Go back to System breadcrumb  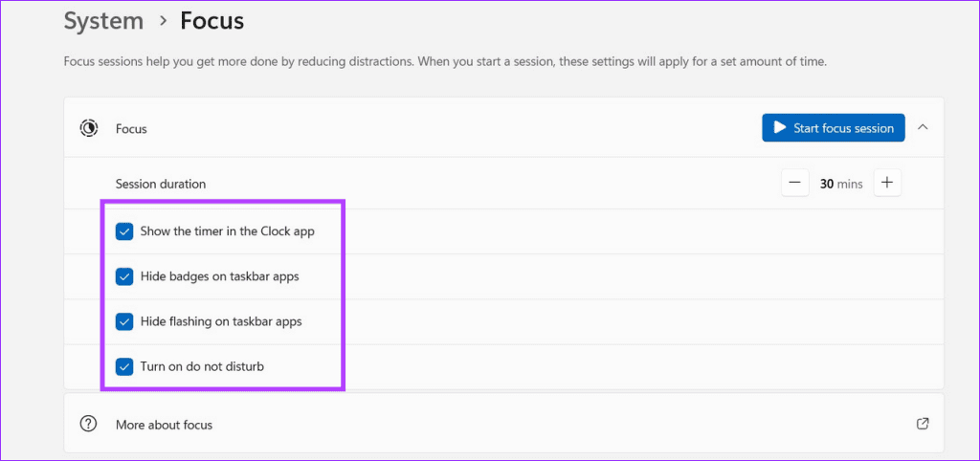[x=103, y=21]
